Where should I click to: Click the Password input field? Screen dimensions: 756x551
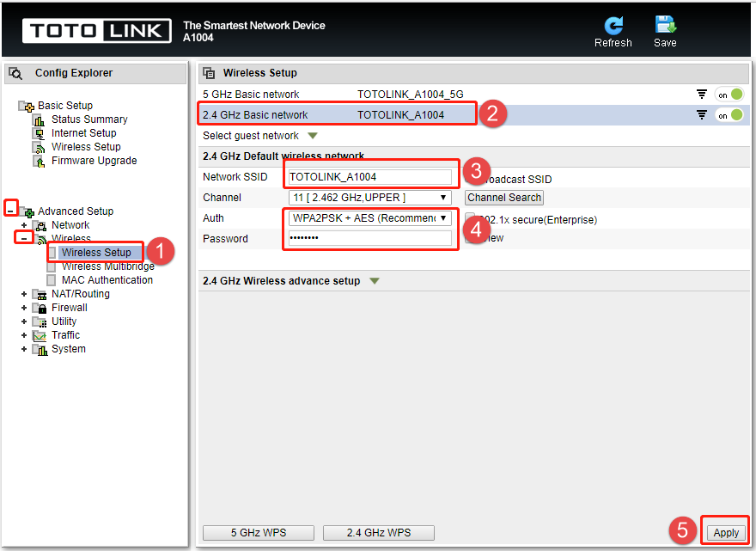(369, 238)
